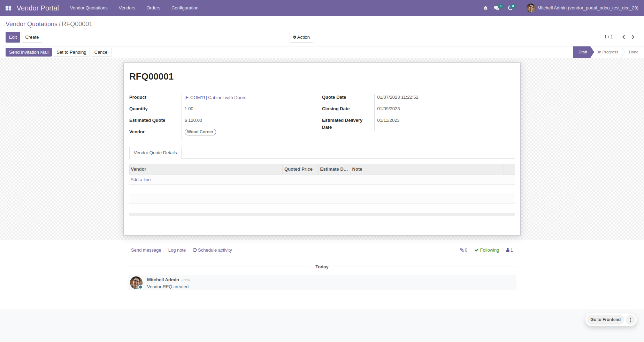
Task: Navigate to Vendor Quotations breadcrumb
Action: 31,24
